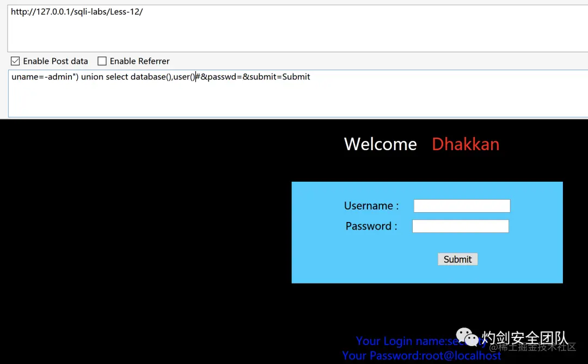
Task: Click the 'Username :' label
Action: click(x=371, y=206)
